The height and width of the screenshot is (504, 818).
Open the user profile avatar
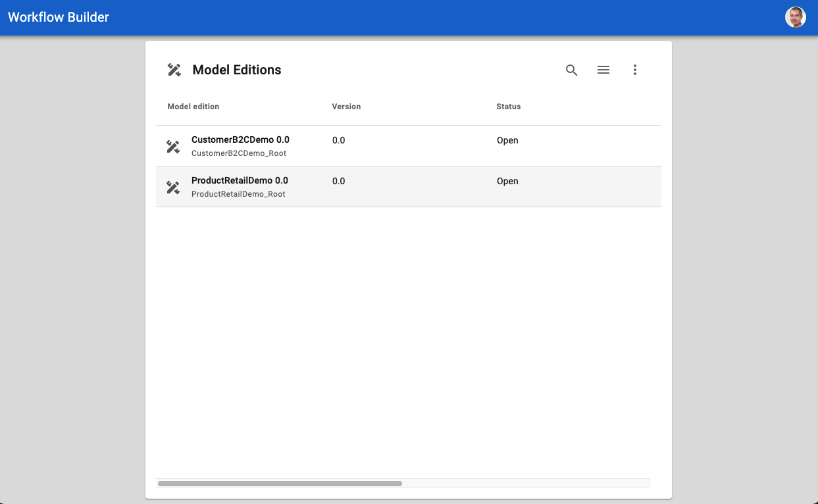point(795,16)
